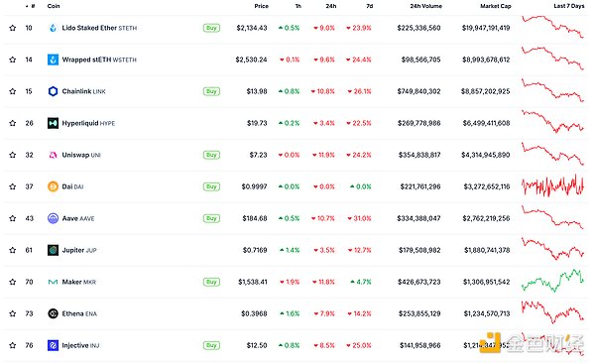595x364 pixels.
Task: Click the Lido Staked Ether coin logo
Action: (x=53, y=28)
